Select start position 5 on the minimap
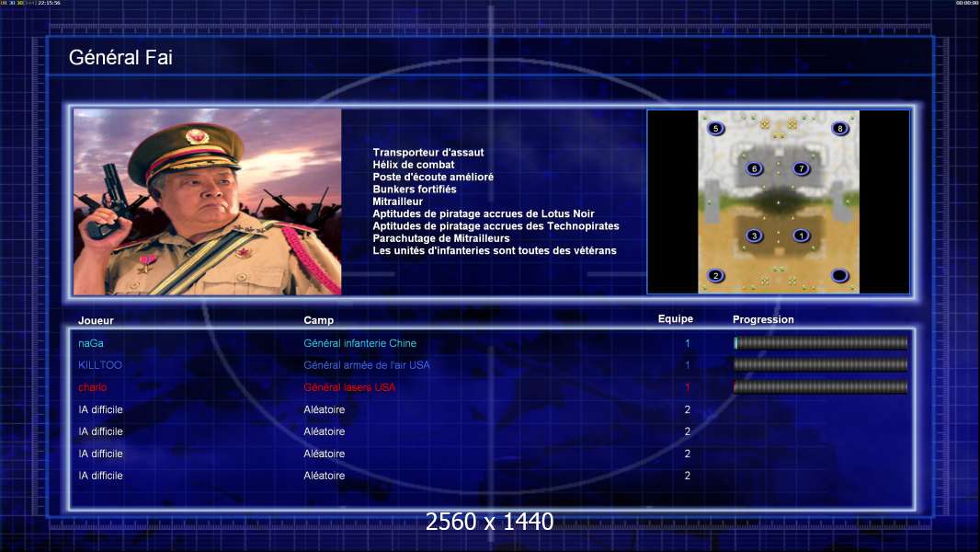980x552 pixels. coord(715,129)
